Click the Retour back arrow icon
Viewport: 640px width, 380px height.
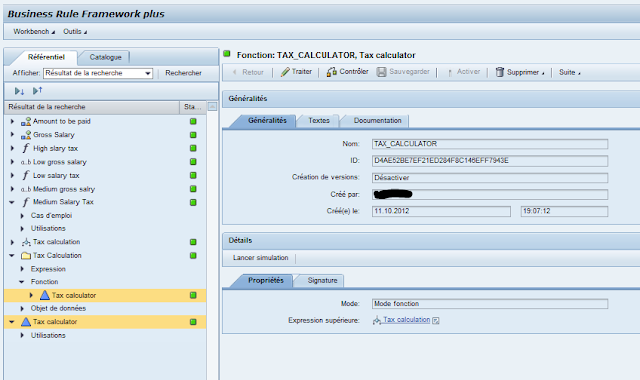click(x=235, y=72)
